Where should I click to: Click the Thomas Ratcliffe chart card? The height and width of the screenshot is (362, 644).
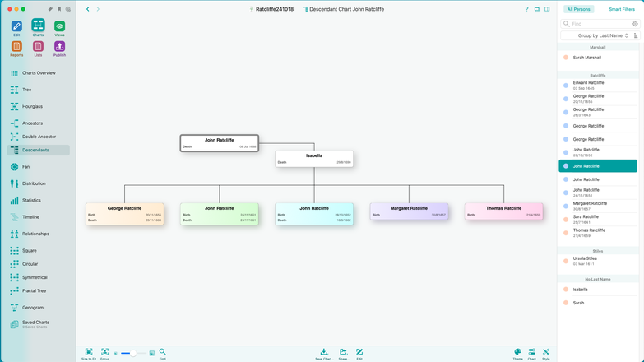pos(504,211)
